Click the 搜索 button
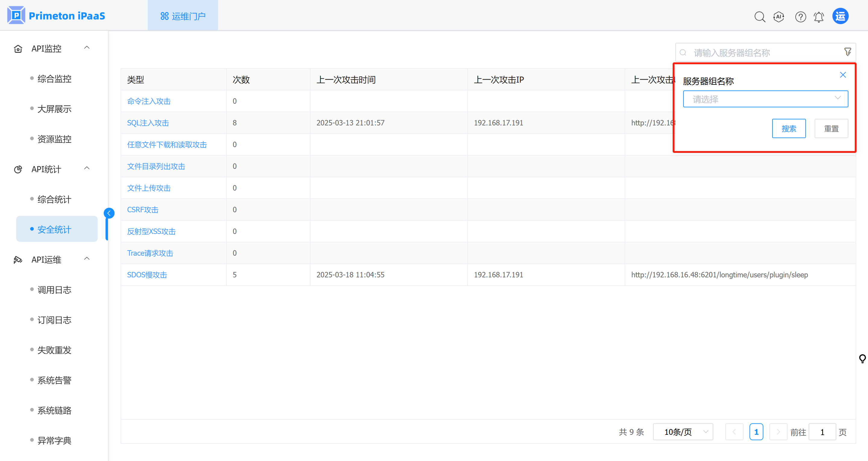This screenshot has height=461, width=868. point(788,128)
